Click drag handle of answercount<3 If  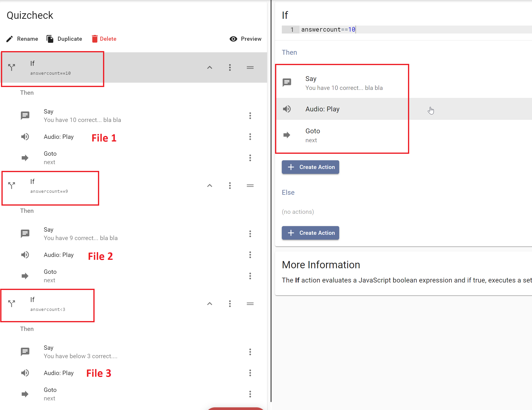coord(250,304)
